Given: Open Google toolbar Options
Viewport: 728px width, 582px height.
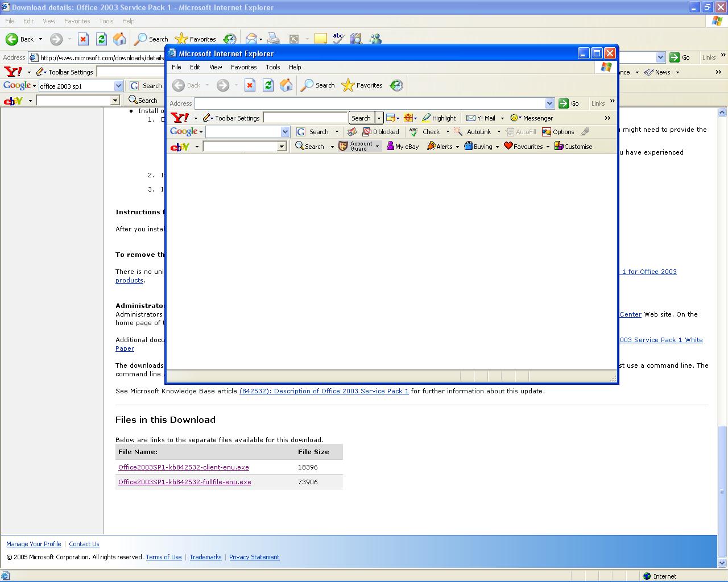Looking at the screenshot, I should pyautogui.click(x=558, y=132).
